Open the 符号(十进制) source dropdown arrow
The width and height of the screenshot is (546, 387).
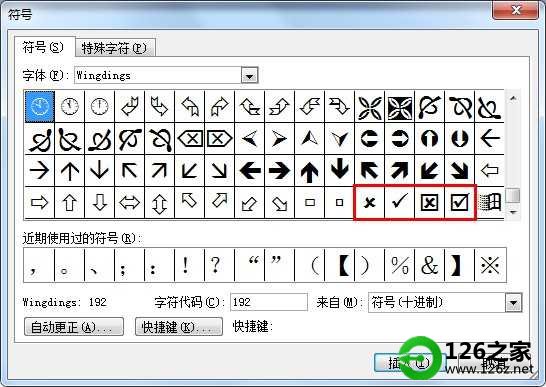tap(514, 303)
